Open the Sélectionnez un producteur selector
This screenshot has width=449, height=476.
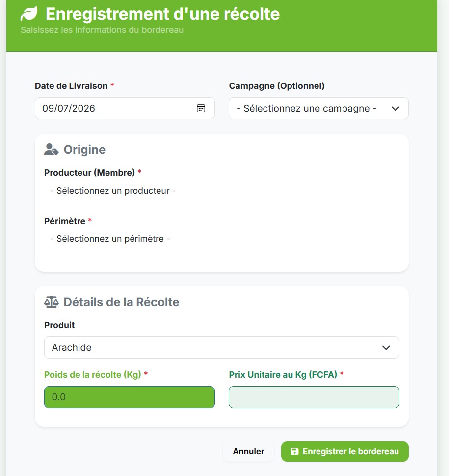coord(113,191)
